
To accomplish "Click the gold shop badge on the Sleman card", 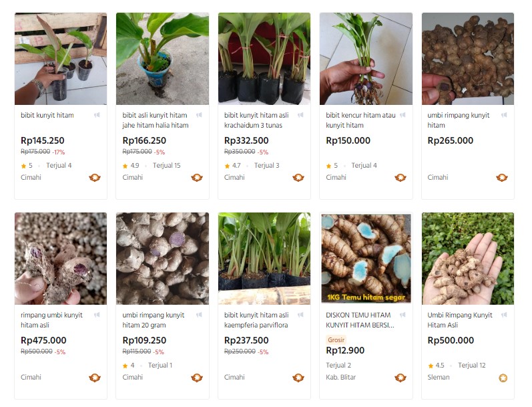I will [503, 378].
